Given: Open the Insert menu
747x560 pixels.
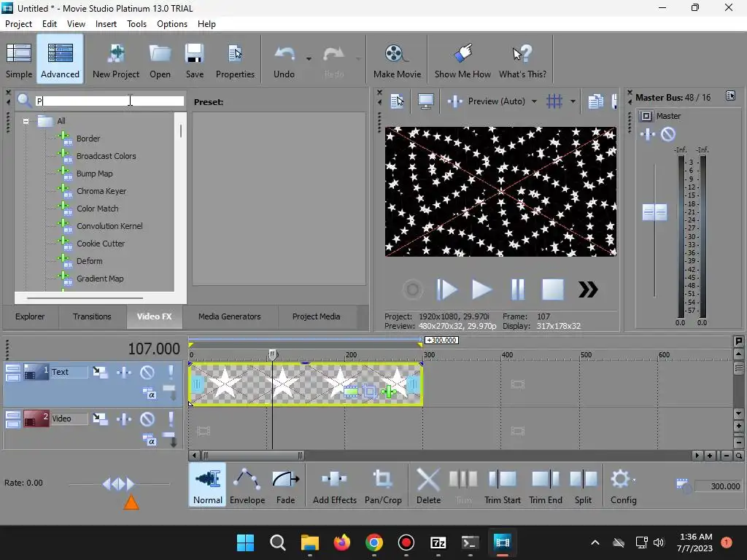Looking at the screenshot, I should pos(106,24).
